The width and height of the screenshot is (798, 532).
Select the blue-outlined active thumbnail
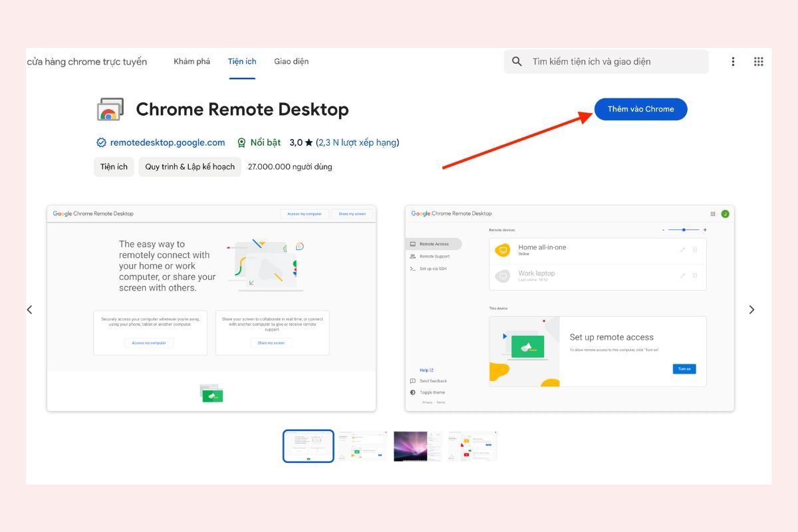pyautogui.click(x=308, y=446)
